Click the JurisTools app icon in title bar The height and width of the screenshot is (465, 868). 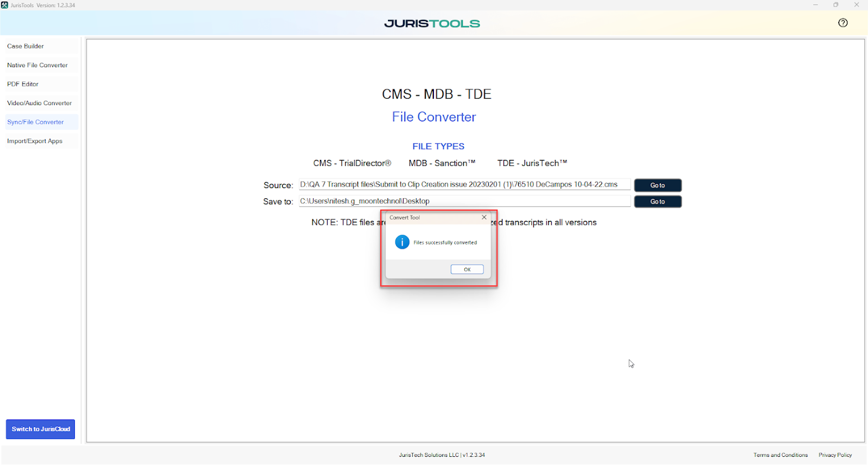coord(5,5)
